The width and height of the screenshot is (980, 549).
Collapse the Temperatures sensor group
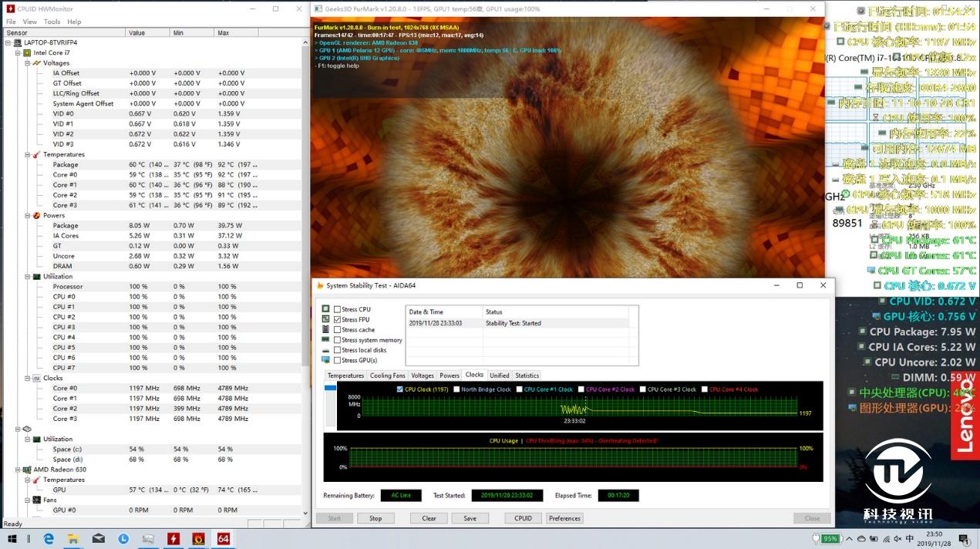(28, 154)
